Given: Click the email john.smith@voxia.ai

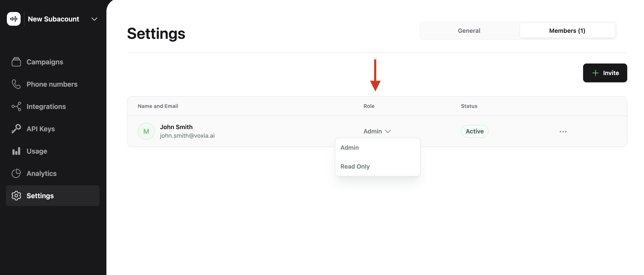Looking at the screenshot, I should (187, 136).
